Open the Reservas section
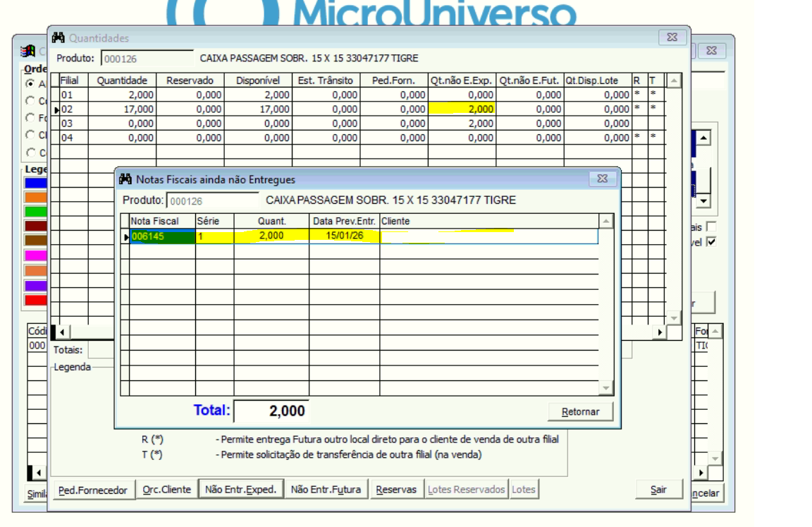 (396, 490)
